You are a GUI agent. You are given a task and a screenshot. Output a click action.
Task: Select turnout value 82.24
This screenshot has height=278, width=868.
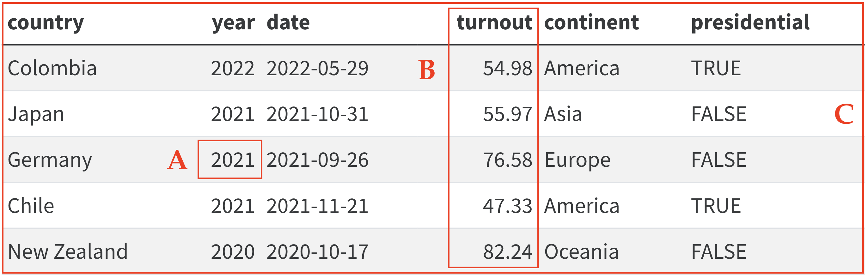pyautogui.click(x=507, y=252)
